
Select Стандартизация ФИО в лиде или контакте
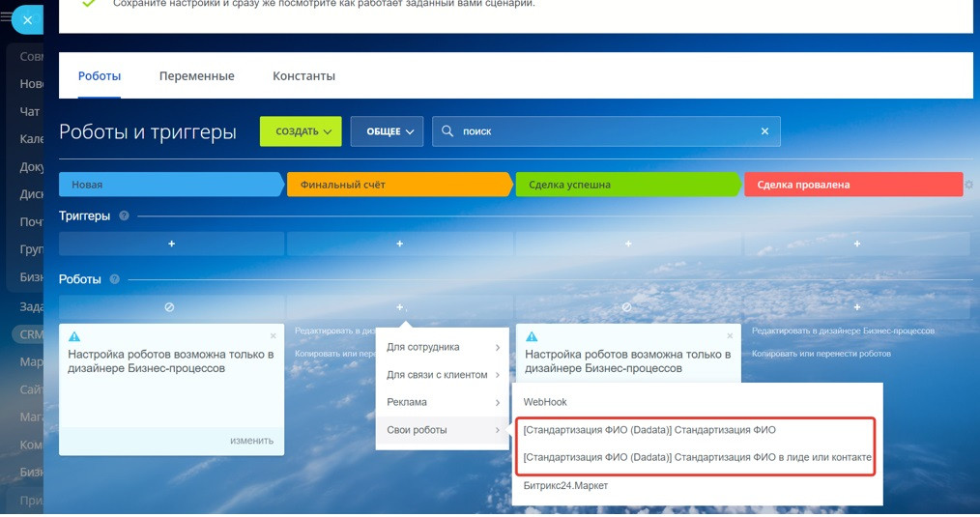point(697,458)
